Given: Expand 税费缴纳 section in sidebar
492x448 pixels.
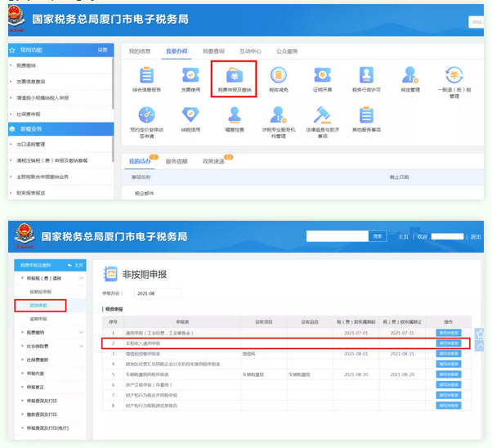Looking at the screenshot, I should point(51,333).
